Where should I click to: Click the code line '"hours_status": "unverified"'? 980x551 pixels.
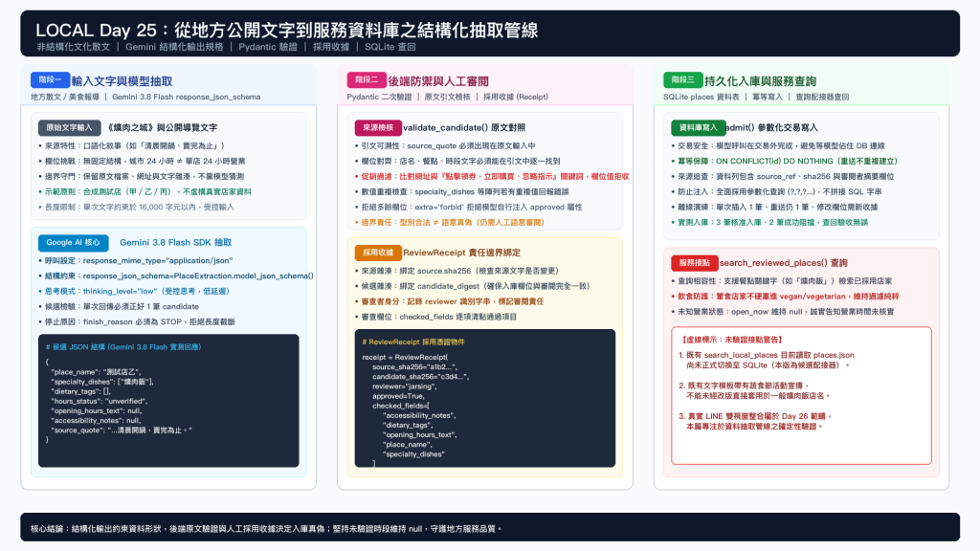tap(99, 401)
